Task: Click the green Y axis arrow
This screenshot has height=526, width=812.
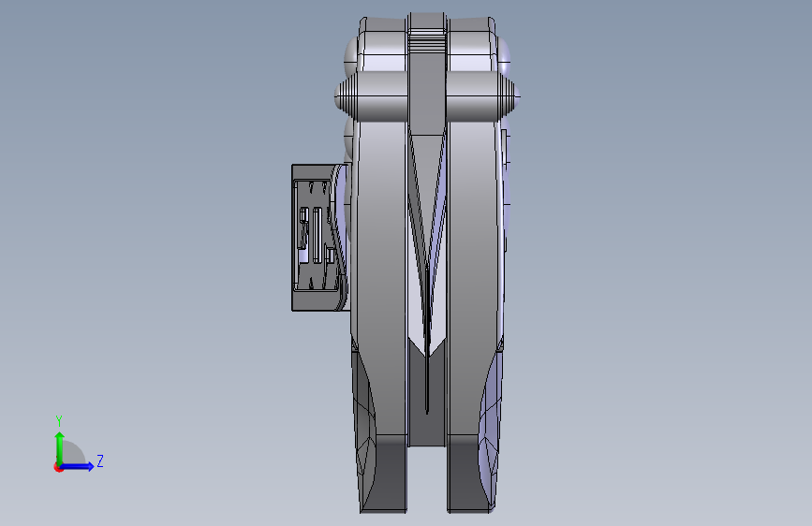Action: click(x=60, y=448)
